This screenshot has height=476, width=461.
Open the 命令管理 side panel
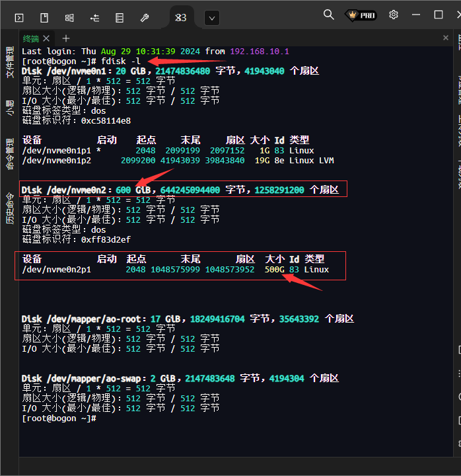click(x=10, y=154)
